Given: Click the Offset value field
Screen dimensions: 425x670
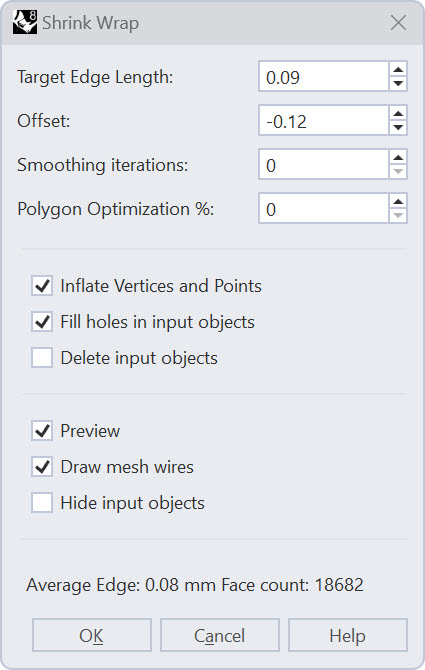Looking at the screenshot, I should tap(324, 120).
